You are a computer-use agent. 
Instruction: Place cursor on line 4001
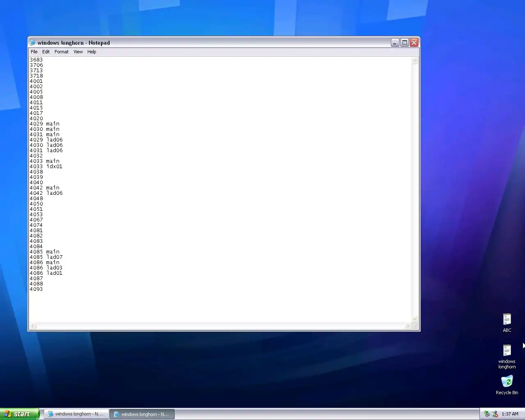coord(36,81)
